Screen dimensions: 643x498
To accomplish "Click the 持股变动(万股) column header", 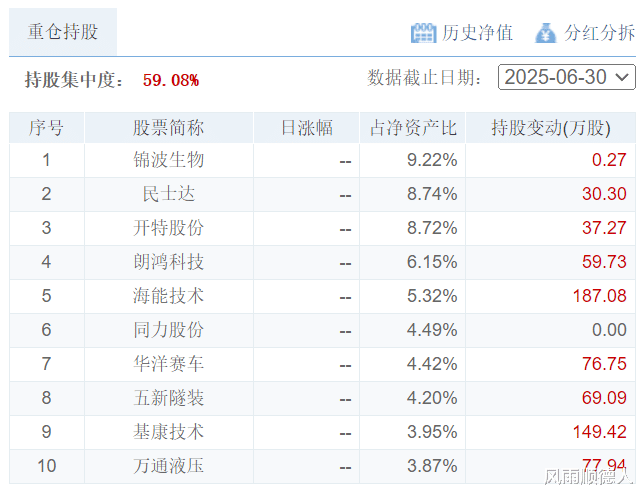I will pos(551,128).
